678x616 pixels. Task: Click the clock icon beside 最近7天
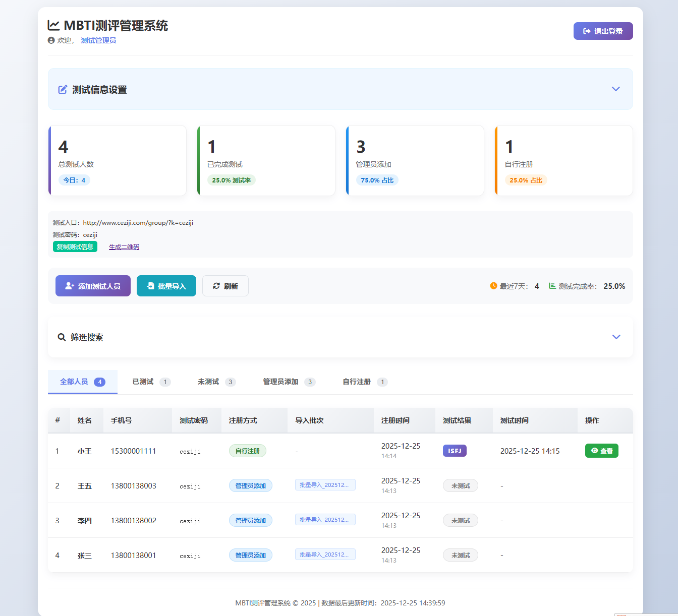pyautogui.click(x=493, y=286)
